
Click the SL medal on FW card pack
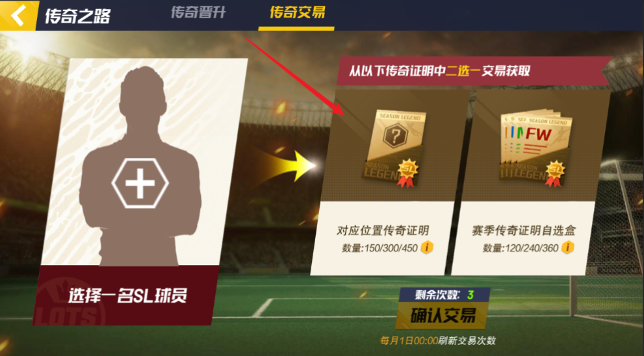coord(555,173)
